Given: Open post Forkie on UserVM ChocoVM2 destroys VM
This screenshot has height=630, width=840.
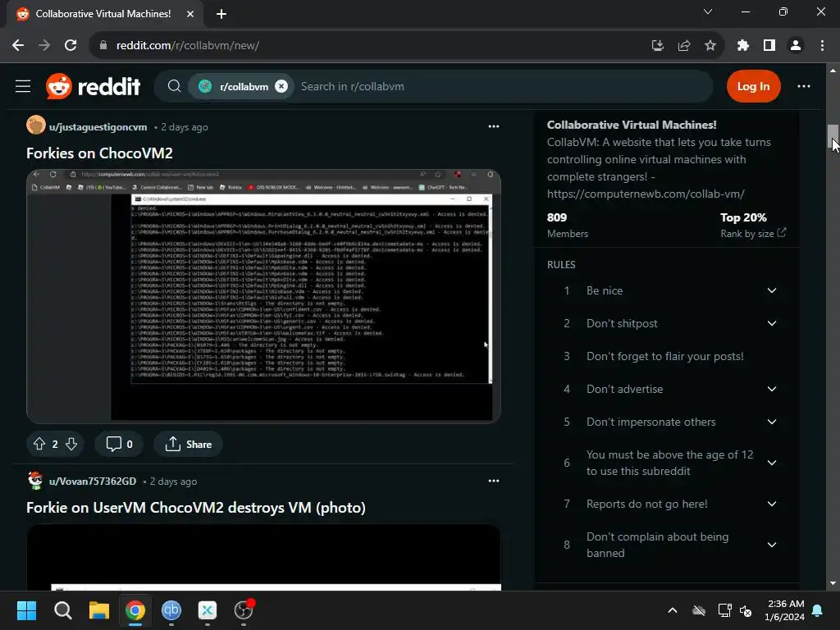Looking at the screenshot, I should tap(196, 507).
